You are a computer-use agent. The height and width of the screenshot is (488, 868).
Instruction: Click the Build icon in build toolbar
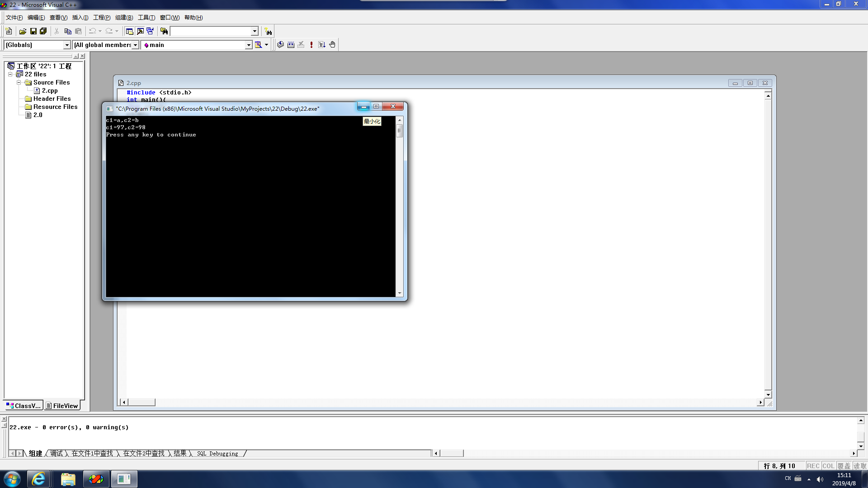[x=291, y=45]
